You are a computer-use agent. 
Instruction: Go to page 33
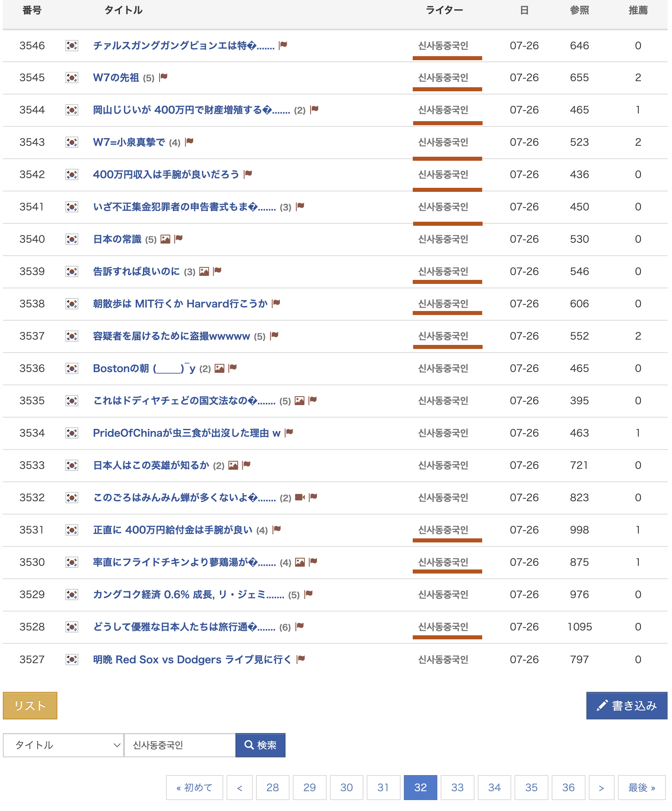pos(457,788)
